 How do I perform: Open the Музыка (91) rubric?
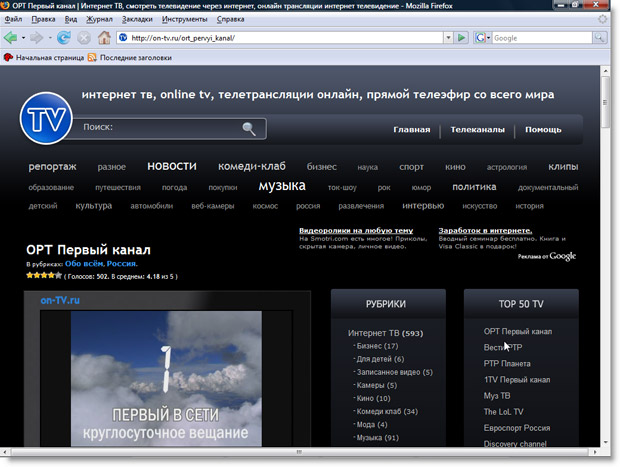coord(378,438)
